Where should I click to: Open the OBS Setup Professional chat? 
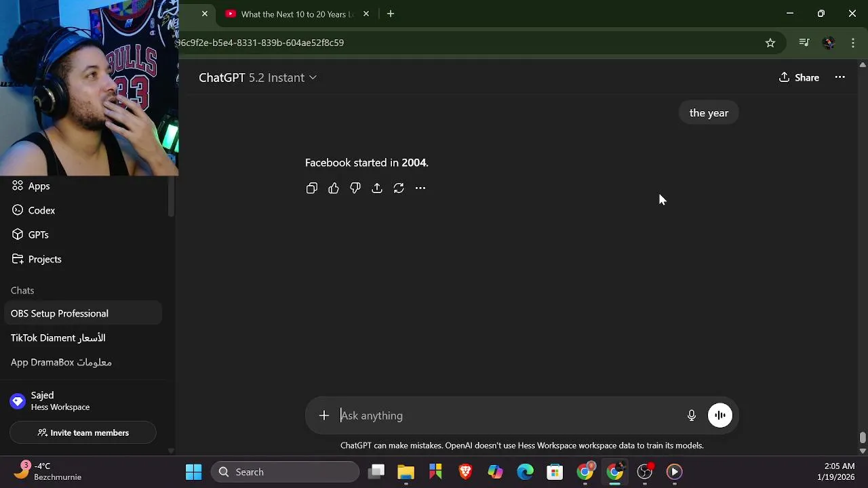tap(83, 313)
